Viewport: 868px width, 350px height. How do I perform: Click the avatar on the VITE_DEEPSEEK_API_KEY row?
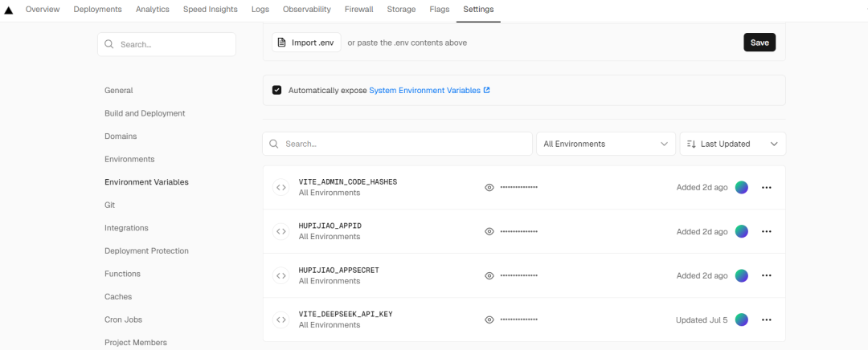tap(742, 319)
